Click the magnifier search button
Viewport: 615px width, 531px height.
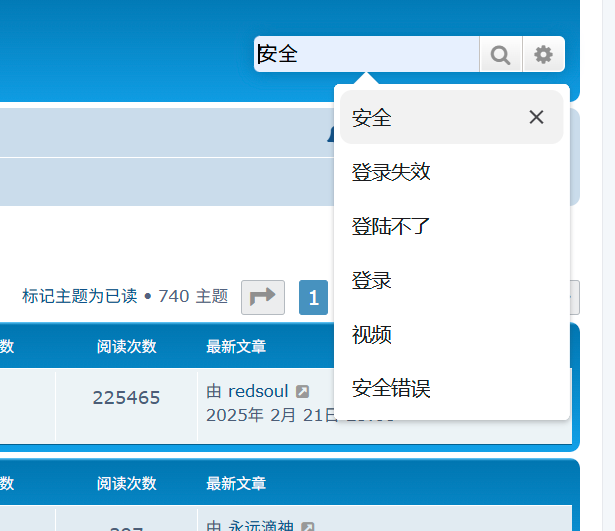click(x=500, y=54)
